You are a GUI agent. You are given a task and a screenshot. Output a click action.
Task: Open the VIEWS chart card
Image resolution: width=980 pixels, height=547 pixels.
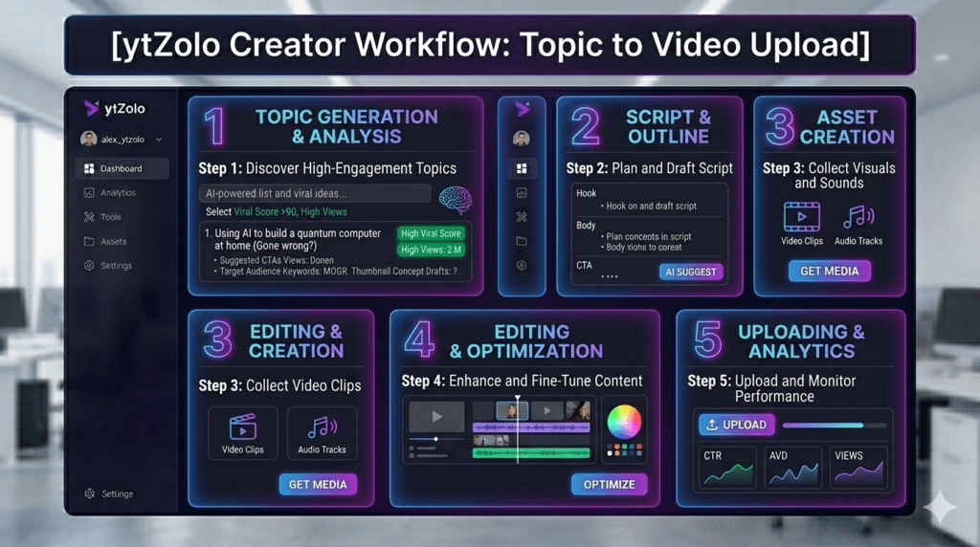(858, 469)
